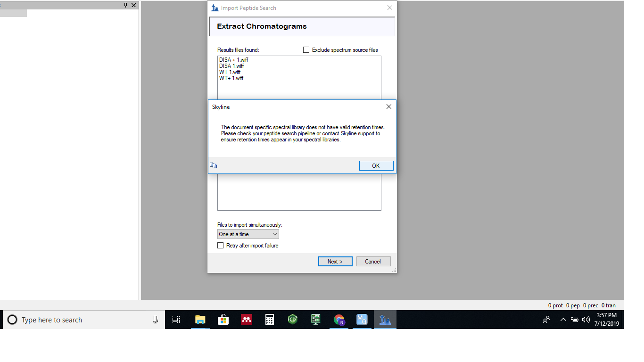Click the pin icon on the left panel
Viewport: 644px width, 362px height.
(125, 5)
